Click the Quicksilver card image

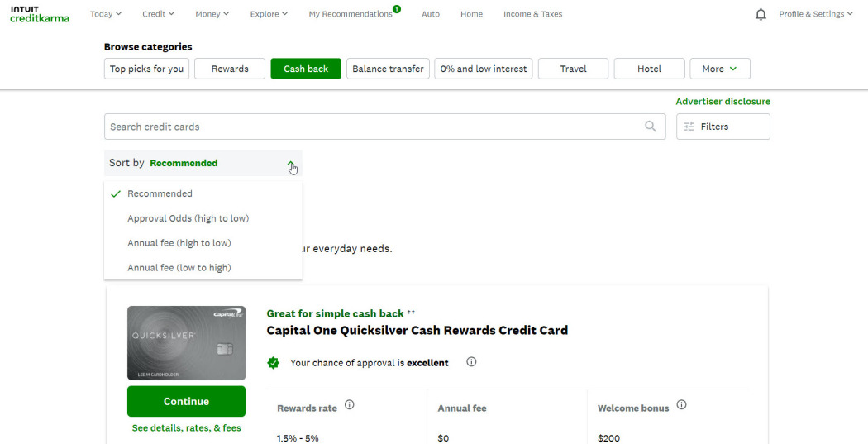tap(187, 343)
